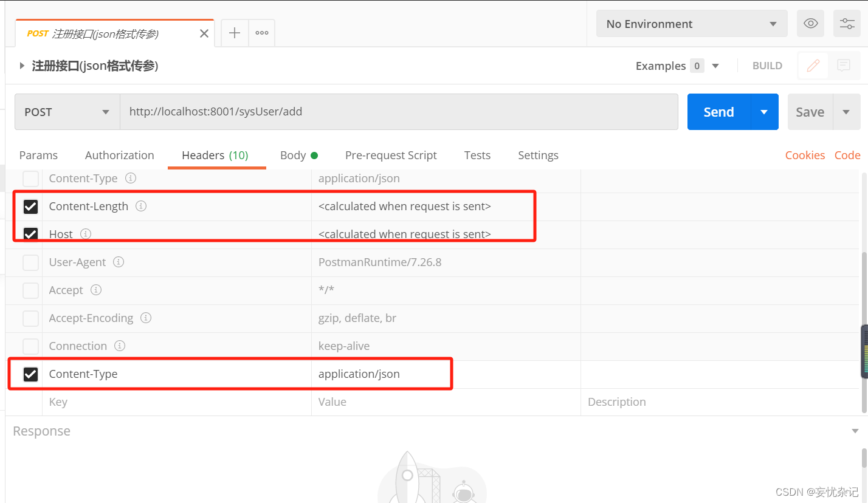Click the application/json value of checked Content-Type
This screenshot has width=868, height=503.
tap(359, 374)
